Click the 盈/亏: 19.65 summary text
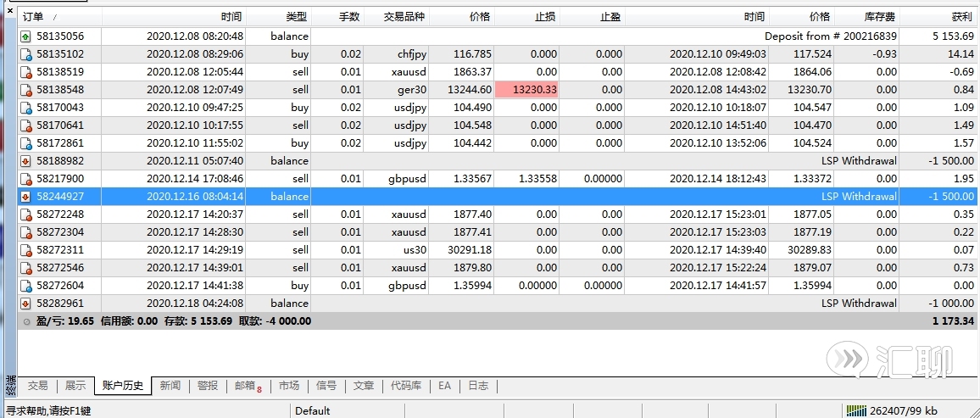 coord(65,321)
